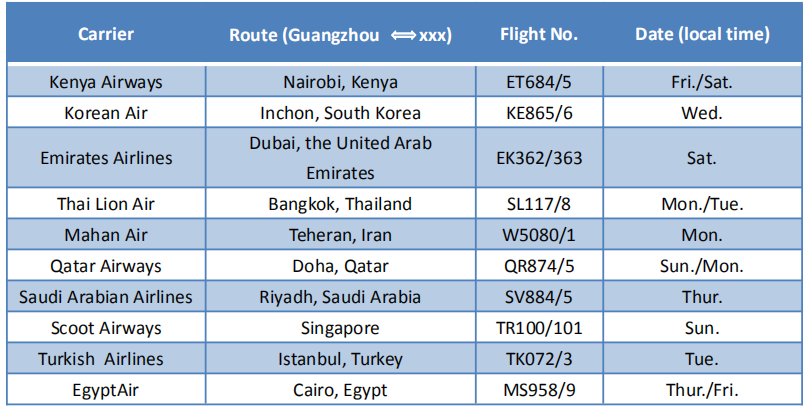Image resolution: width=809 pixels, height=410 pixels.
Task: Select the Korean Air carrier cell
Action: pyautogui.click(x=106, y=113)
